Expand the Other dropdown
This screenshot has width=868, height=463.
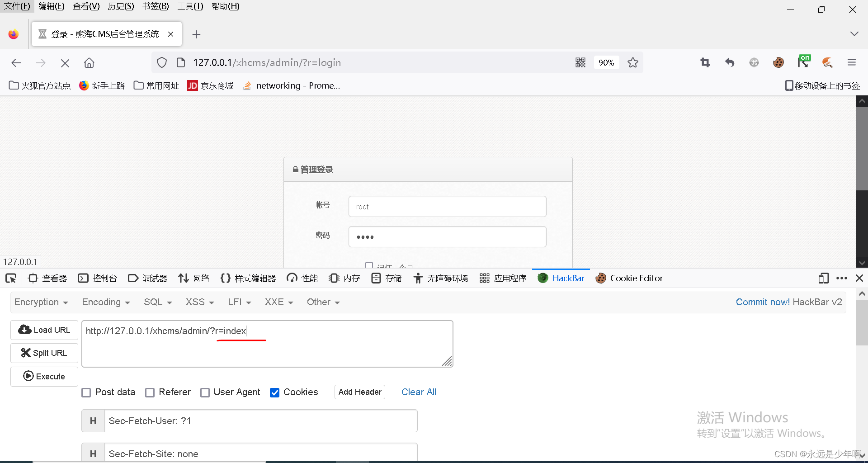323,302
